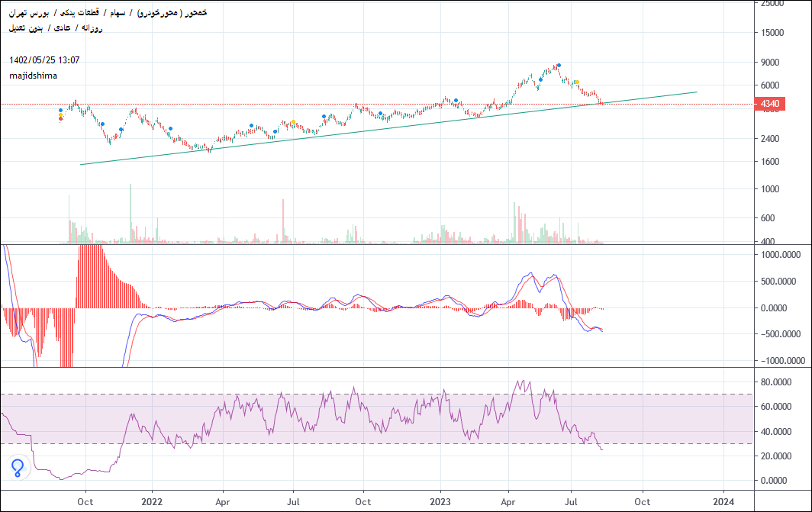The width and height of the screenshot is (812, 512).
Task: Select the blue dot marker at price peak
Action: [x=559, y=66]
